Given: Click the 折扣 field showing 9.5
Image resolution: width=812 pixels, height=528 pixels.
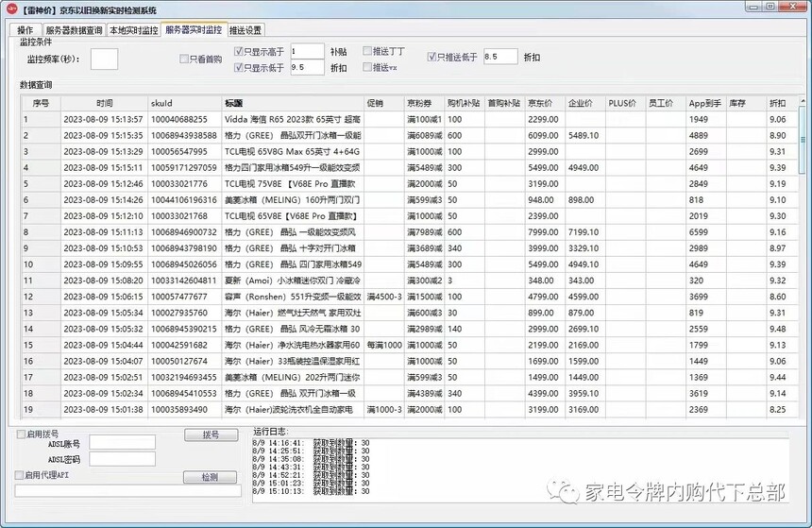Looking at the screenshot, I should click(307, 67).
